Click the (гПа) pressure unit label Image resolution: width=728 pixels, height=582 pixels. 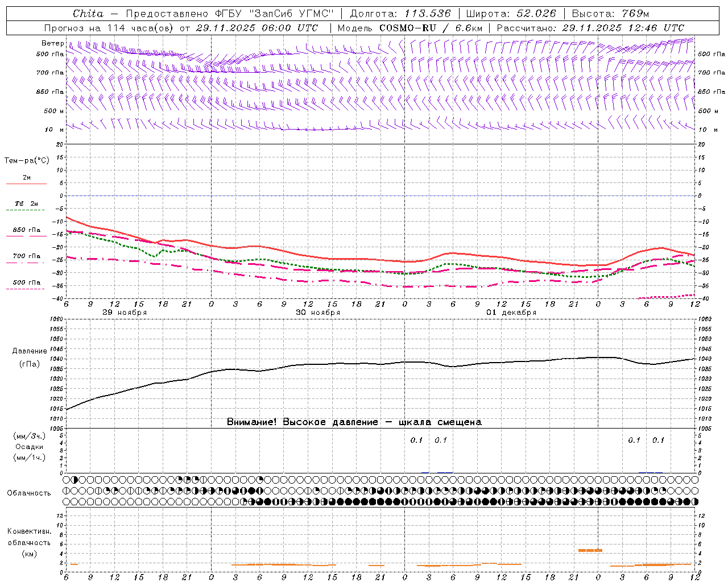(30, 364)
